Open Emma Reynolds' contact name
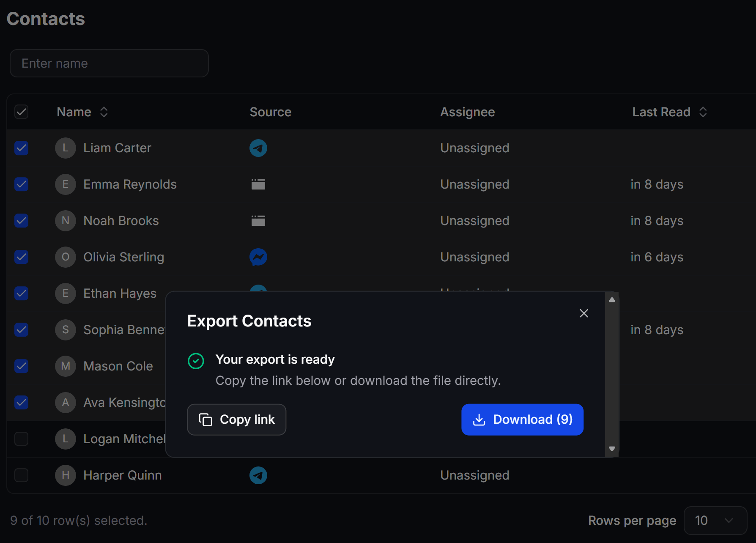The width and height of the screenshot is (756, 543). [x=130, y=184]
